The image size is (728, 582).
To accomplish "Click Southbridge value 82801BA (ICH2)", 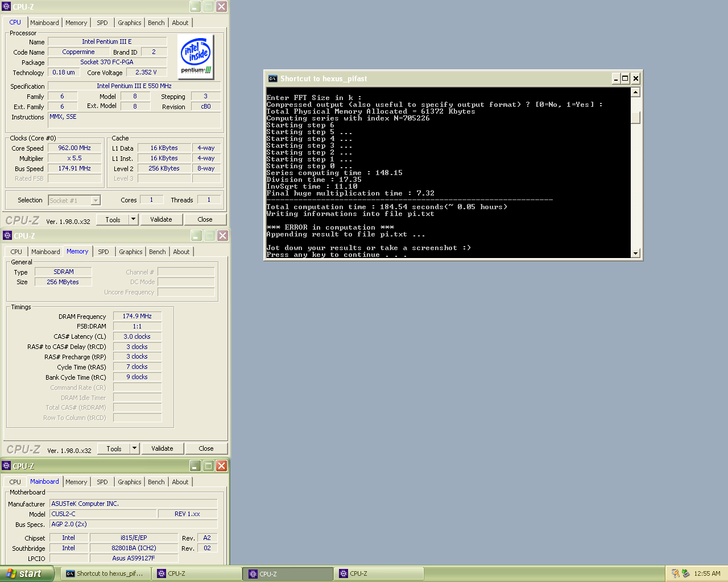I will coord(134,548).
